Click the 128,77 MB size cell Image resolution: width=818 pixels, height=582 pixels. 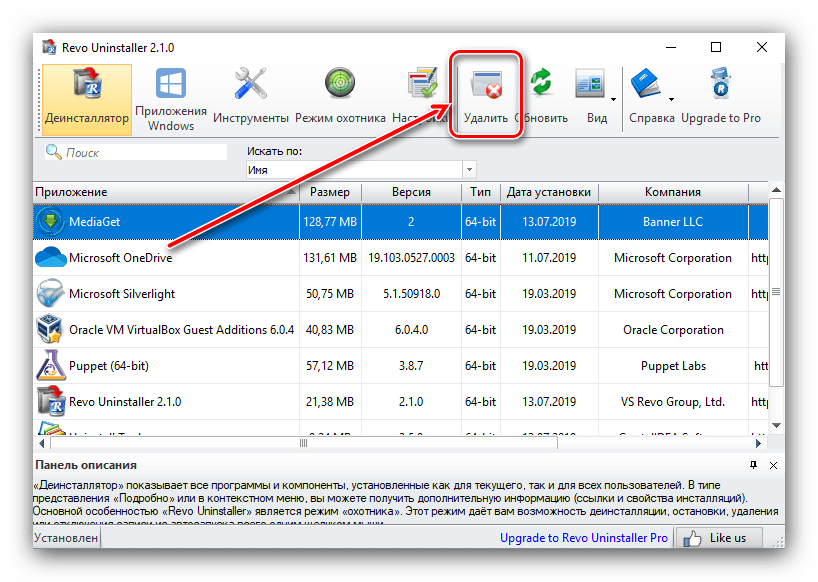click(x=330, y=222)
